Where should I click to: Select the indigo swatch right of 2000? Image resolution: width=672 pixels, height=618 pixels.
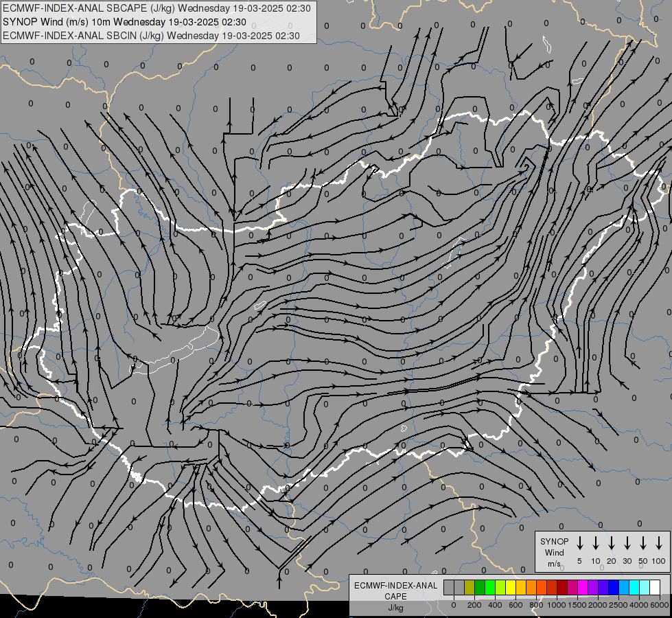603,588
